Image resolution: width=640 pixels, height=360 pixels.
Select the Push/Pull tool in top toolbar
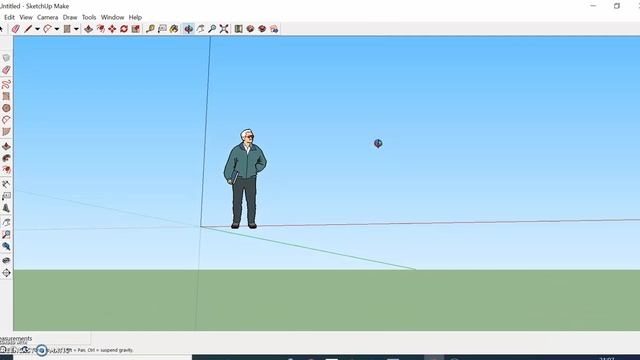89,29
